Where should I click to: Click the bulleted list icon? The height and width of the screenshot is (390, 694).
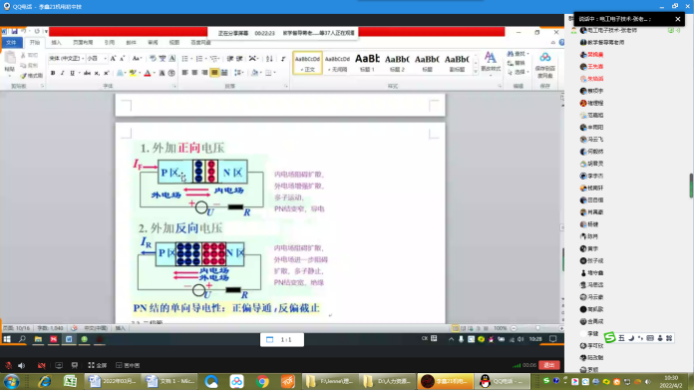(x=186, y=58)
